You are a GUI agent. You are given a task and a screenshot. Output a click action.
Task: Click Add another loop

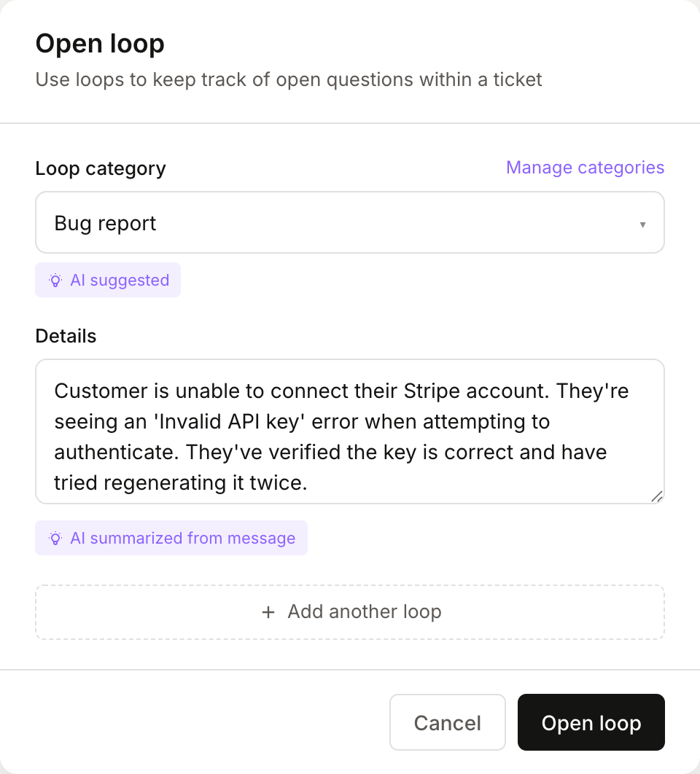350,612
